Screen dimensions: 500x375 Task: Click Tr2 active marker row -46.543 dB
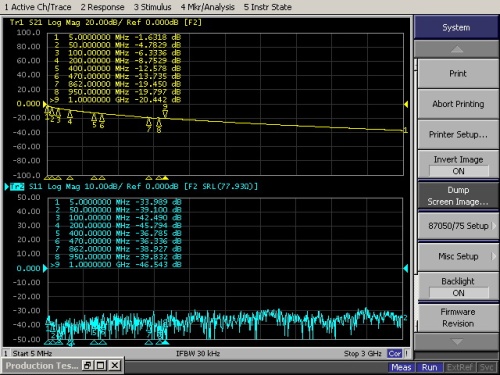pyautogui.click(x=116, y=265)
